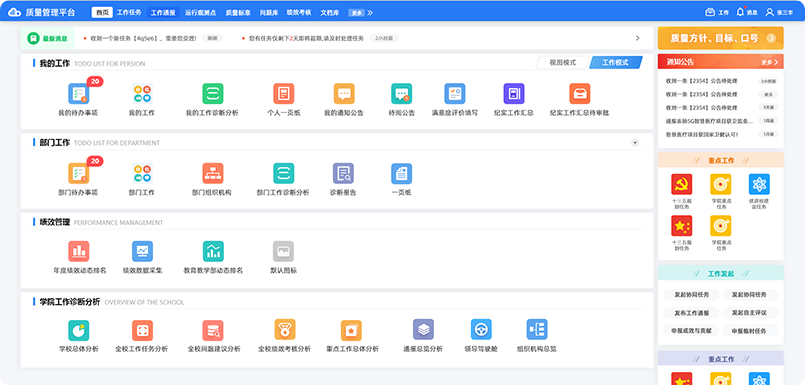Open 年度绩效动态排名 icon
This screenshot has width=805, height=385.
point(79,252)
